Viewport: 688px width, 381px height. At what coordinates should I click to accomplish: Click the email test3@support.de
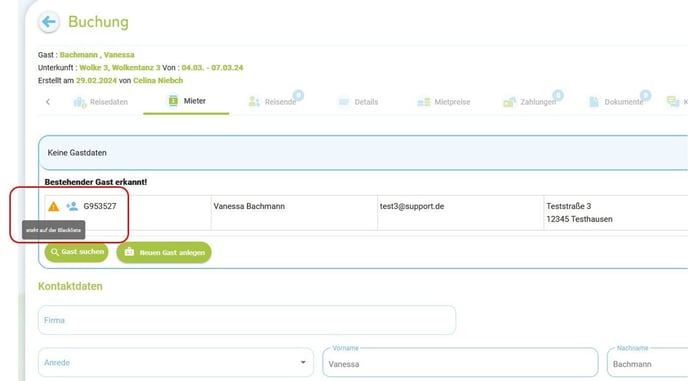[x=412, y=206]
